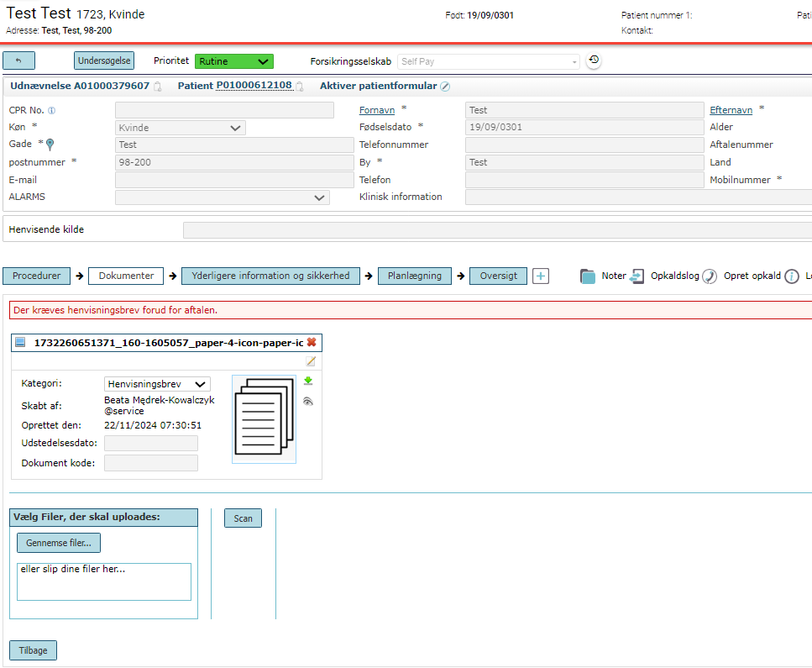Click the map pin icon next to Gade
This screenshot has height=668, width=812.
click(x=50, y=145)
